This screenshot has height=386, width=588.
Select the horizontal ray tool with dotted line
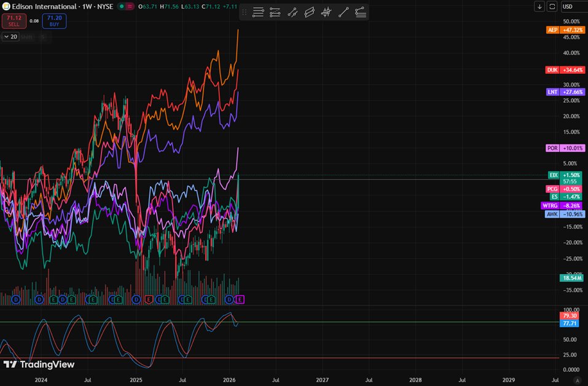point(275,12)
